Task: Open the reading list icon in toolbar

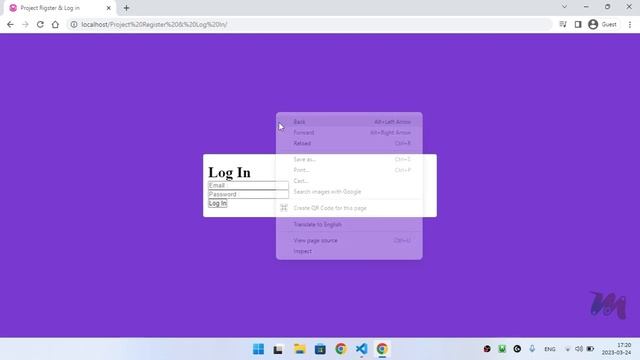Action: (563, 24)
